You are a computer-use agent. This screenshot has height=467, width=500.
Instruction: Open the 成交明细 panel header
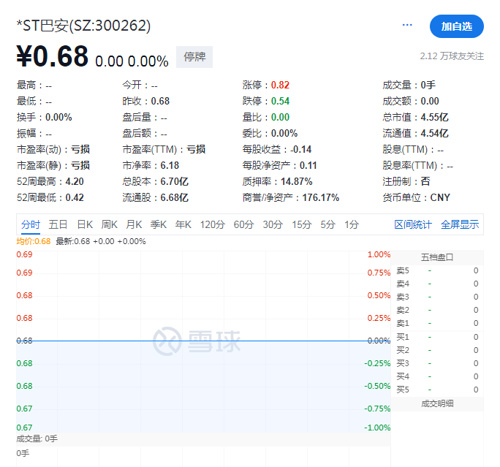click(437, 404)
